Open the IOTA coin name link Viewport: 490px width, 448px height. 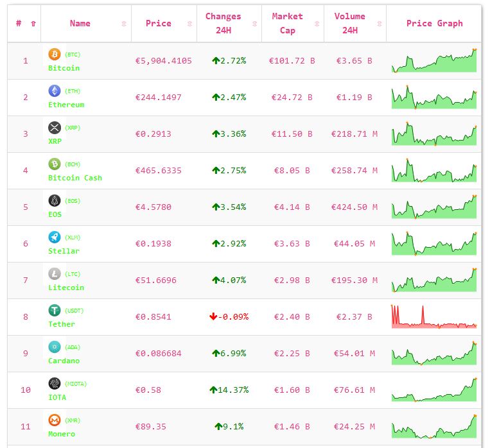click(x=57, y=397)
